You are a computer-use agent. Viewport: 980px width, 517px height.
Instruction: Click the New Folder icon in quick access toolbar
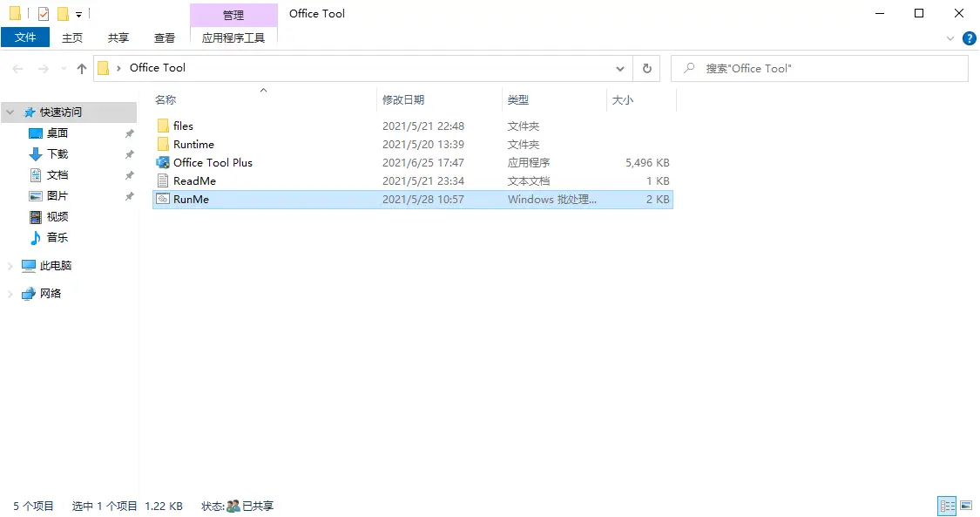click(62, 13)
